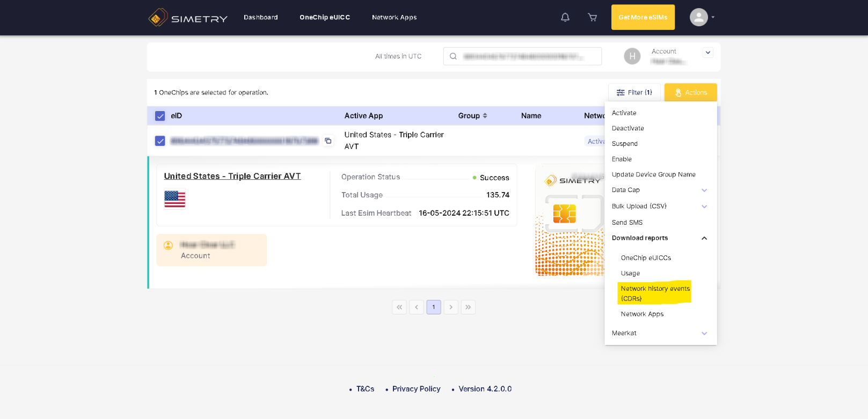Open the Dashboard tab
The width and height of the screenshot is (868, 419).
[x=261, y=17]
